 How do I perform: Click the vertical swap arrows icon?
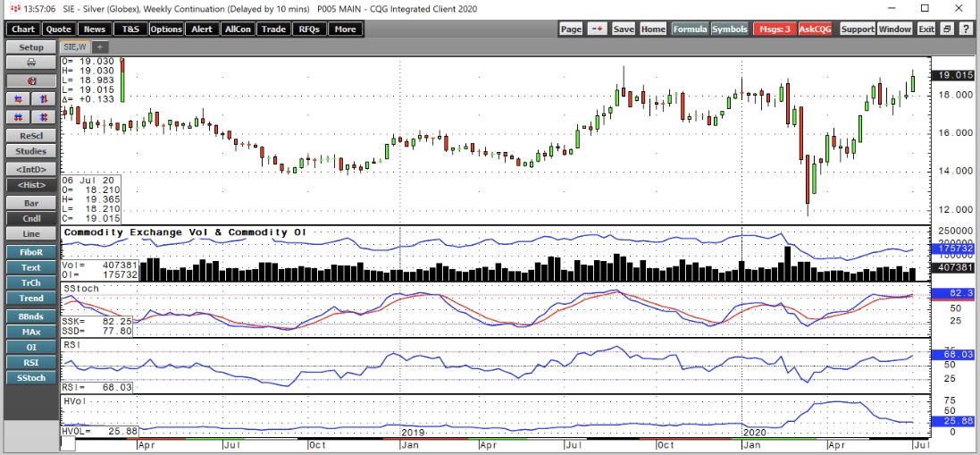(x=43, y=98)
